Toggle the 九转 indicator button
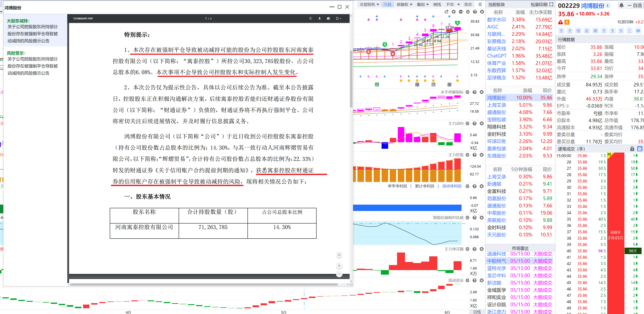This screenshot has width=644, height=314. click(x=387, y=5)
